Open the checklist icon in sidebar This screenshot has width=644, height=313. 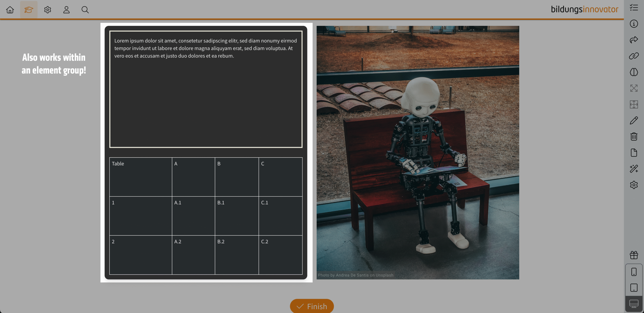tap(634, 8)
